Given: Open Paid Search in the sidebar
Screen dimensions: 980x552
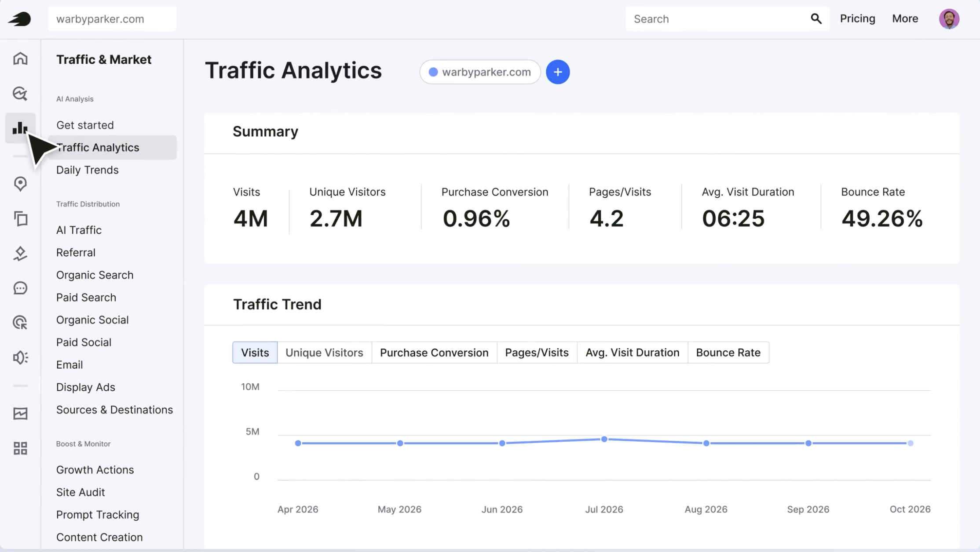Looking at the screenshot, I should coord(86,297).
